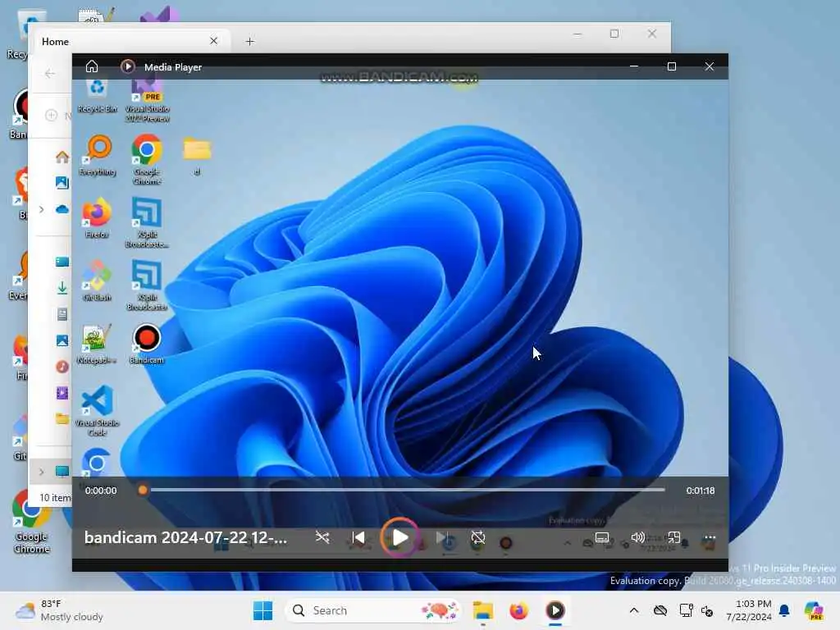
Task: Open Firefox from taskbar
Action: pos(518,610)
